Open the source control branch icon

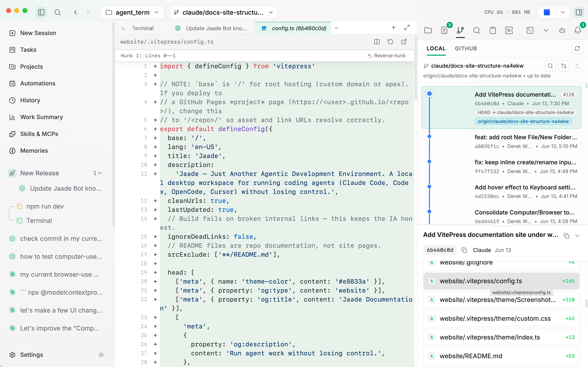[x=460, y=30]
